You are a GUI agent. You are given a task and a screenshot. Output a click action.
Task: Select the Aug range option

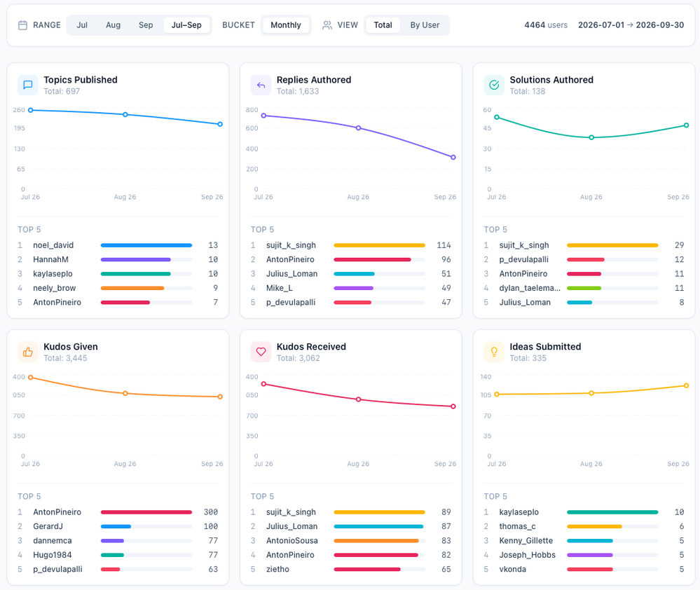[113, 25]
